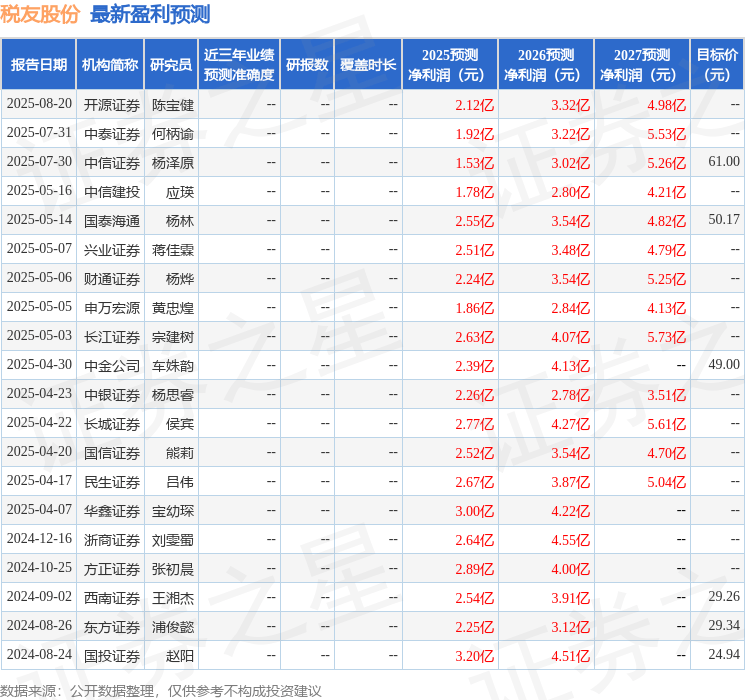Select the 29.26 target price cell

tap(723, 597)
